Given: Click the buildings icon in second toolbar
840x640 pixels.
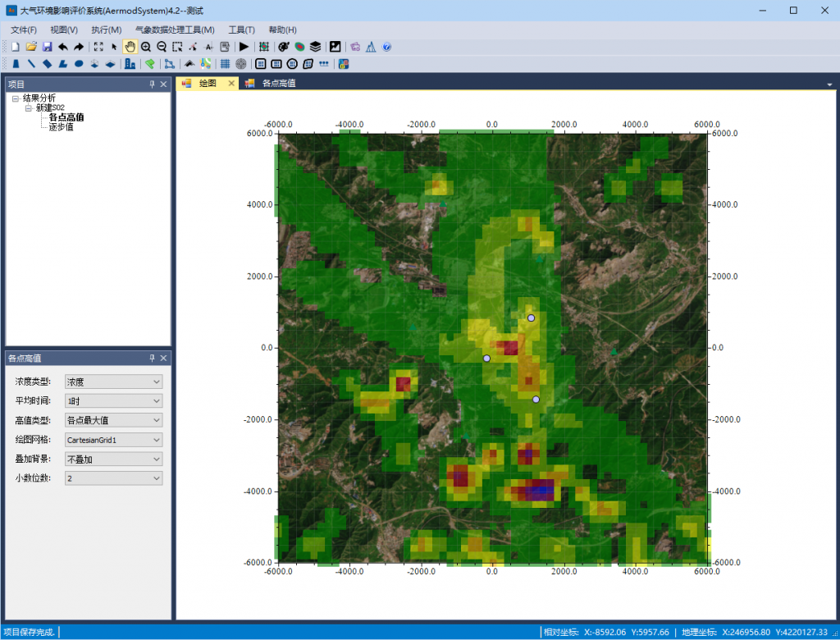Looking at the screenshot, I should [x=130, y=63].
